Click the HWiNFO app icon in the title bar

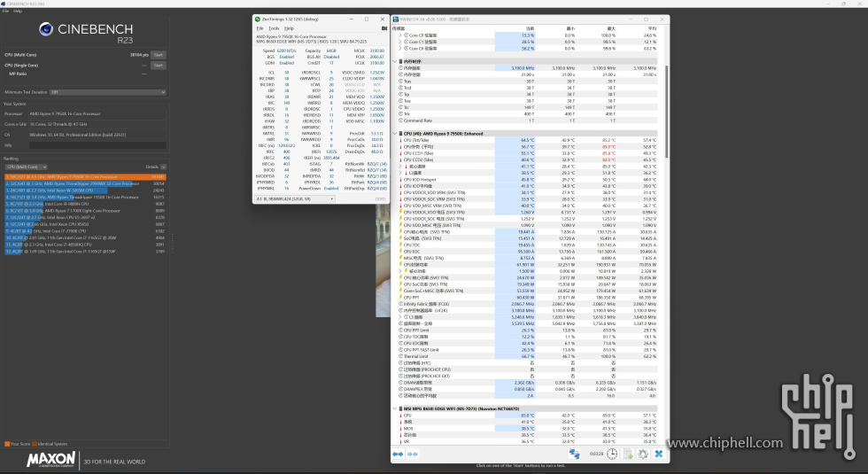tap(396, 19)
